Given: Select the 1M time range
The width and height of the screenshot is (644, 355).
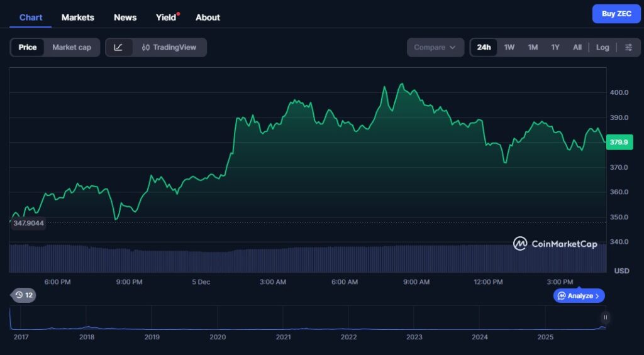Looking at the screenshot, I should [x=533, y=47].
